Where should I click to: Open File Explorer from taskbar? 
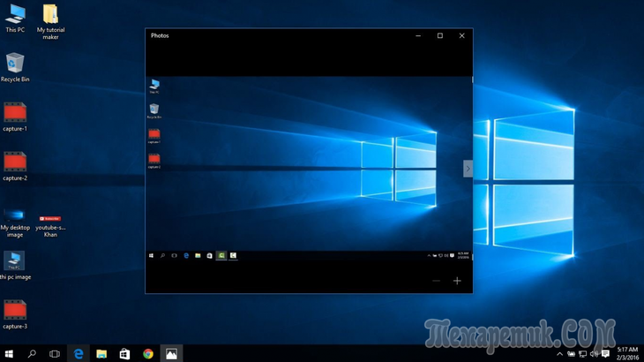pos(101,353)
